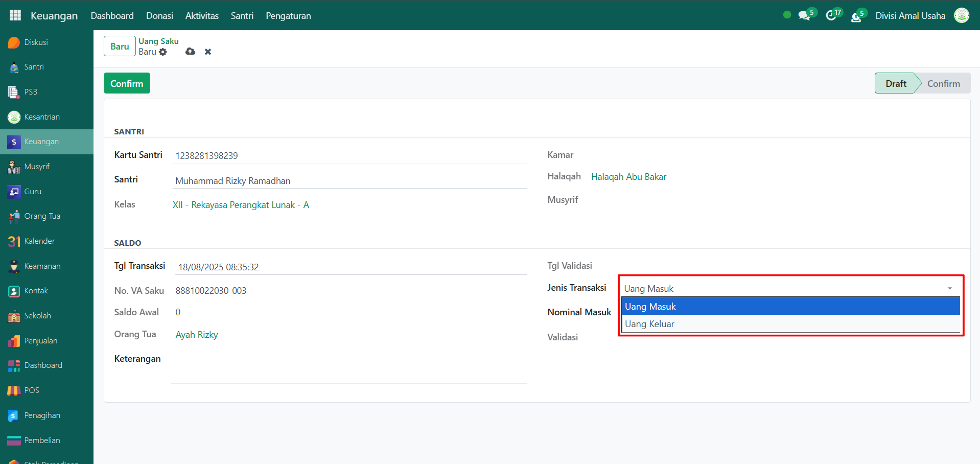Discard changes with the X icon

208,52
